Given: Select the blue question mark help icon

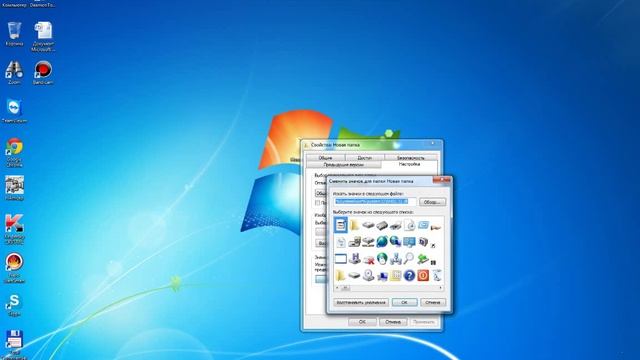Looking at the screenshot, I should [409, 276].
